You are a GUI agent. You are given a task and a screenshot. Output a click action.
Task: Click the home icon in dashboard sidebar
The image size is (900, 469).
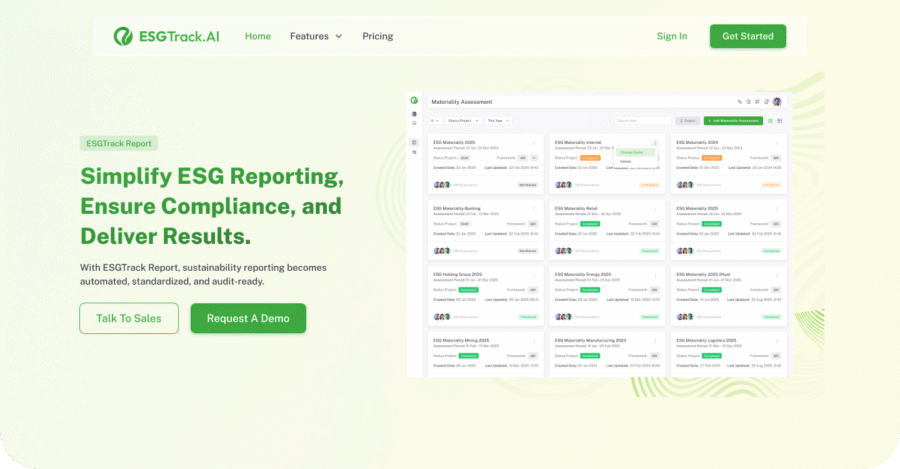pyautogui.click(x=414, y=122)
